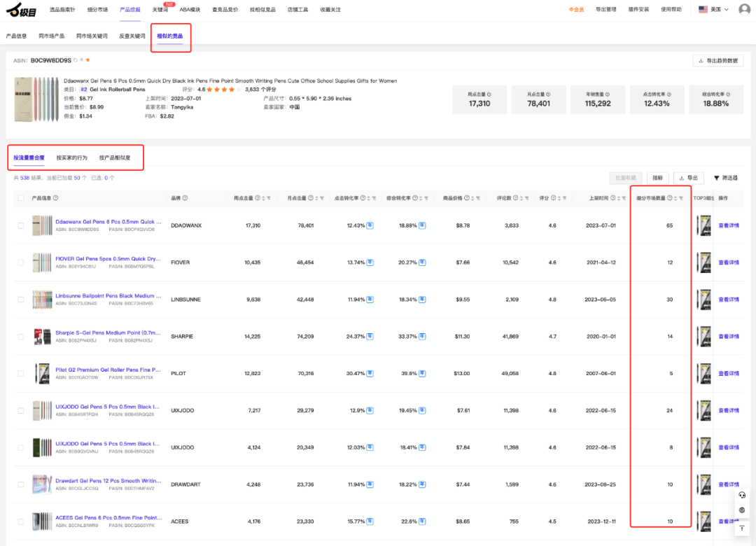Click the filter funnel icon of 点击转化率 column

click(x=374, y=198)
